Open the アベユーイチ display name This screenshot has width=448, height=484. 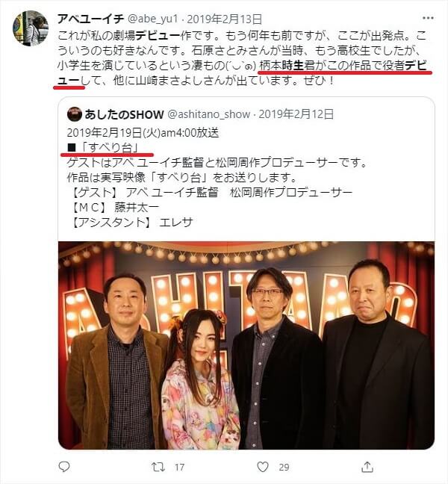(90, 19)
